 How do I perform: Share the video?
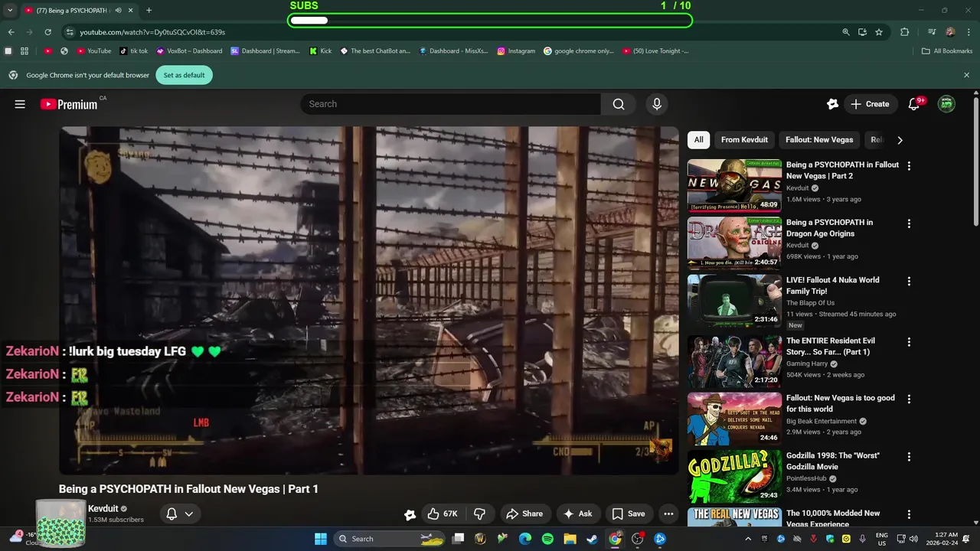pos(524,514)
